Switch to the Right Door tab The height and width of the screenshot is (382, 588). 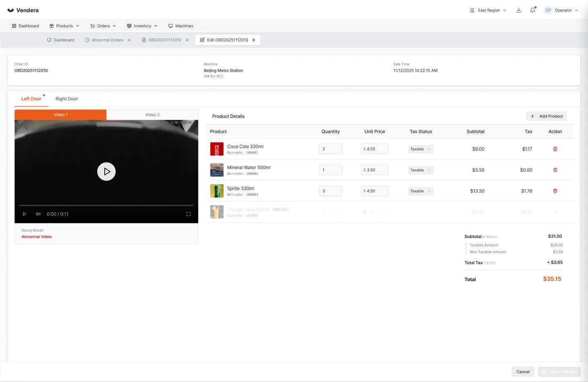(x=67, y=99)
